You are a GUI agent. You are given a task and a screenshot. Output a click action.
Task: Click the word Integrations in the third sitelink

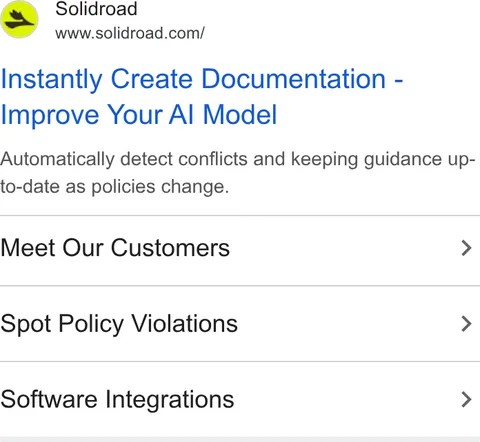tap(170, 400)
